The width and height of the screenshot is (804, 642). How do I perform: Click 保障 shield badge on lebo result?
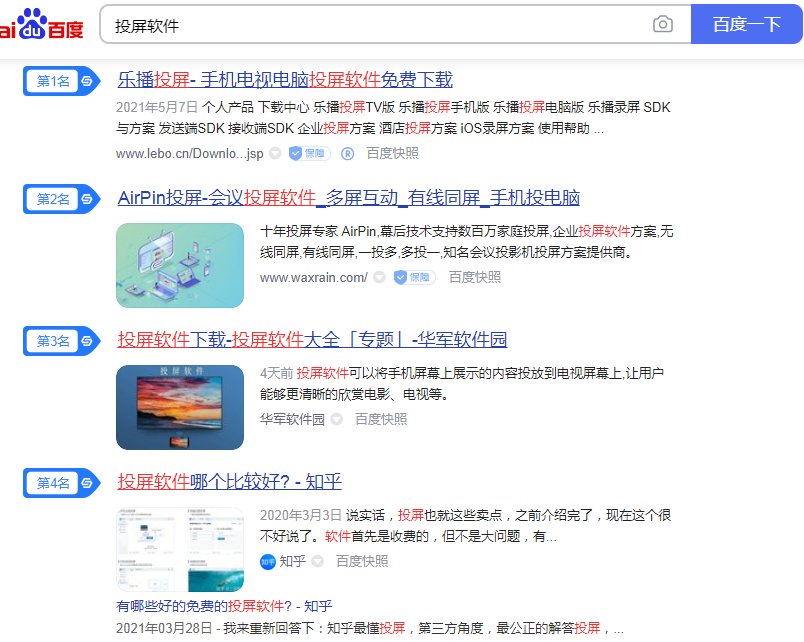tap(310, 153)
